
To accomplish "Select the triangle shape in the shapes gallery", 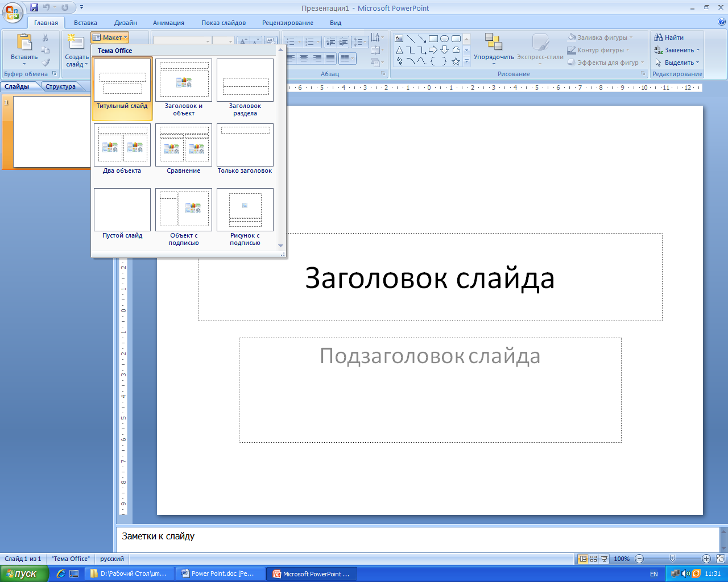I will click(399, 50).
